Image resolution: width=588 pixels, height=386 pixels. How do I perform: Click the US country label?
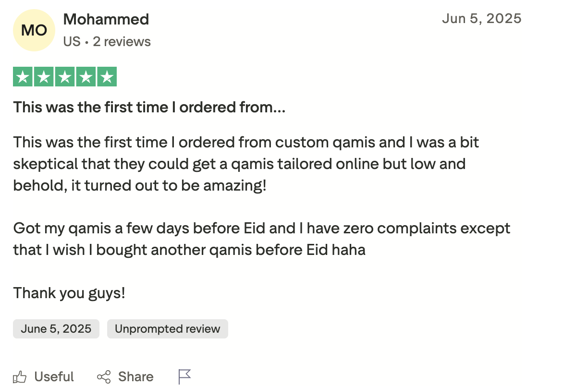tap(72, 42)
